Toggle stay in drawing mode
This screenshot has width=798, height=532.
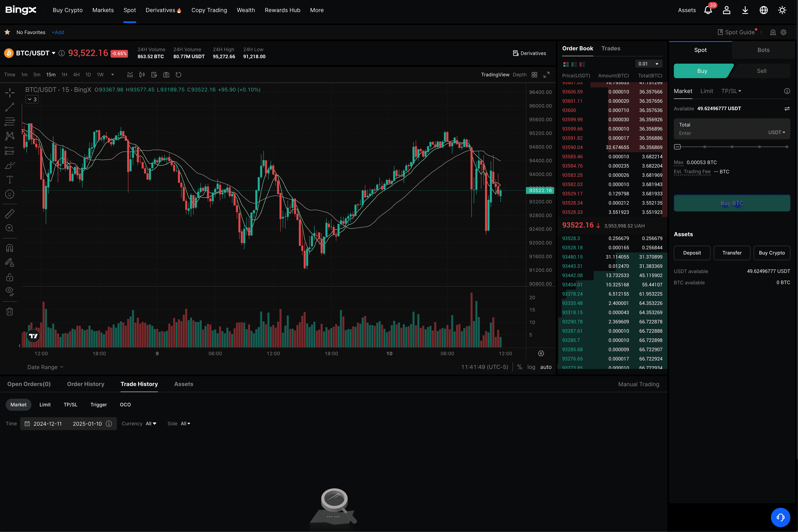point(10,263)
